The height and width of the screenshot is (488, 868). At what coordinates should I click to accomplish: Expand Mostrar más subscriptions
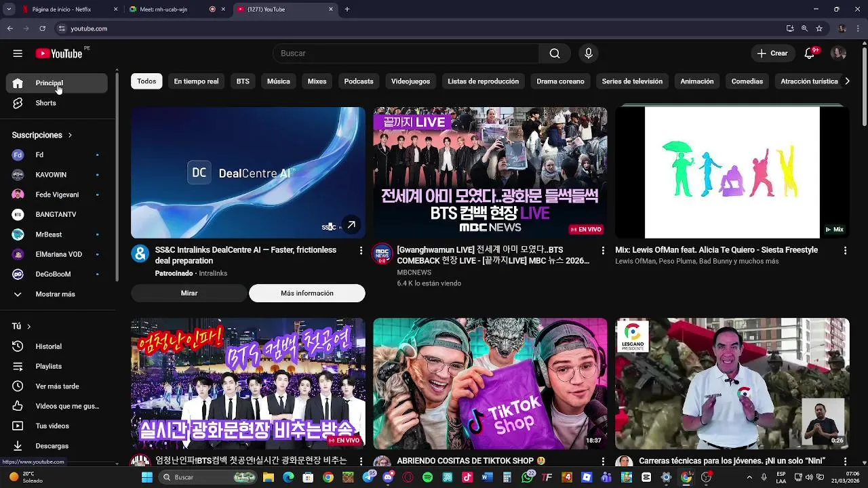(57, 294)
